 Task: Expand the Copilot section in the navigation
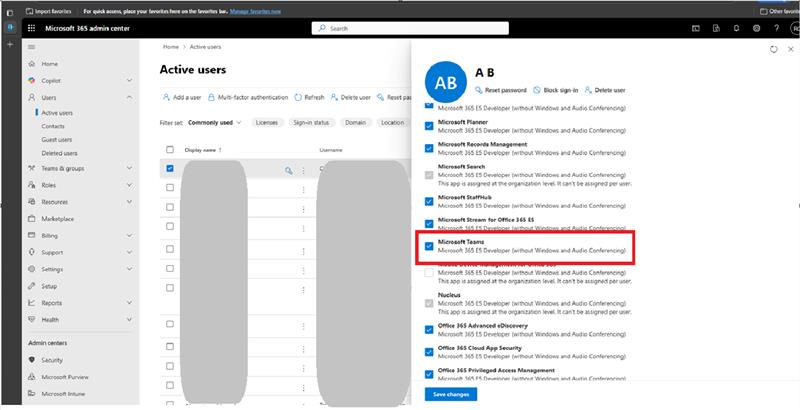coord(129,81)
